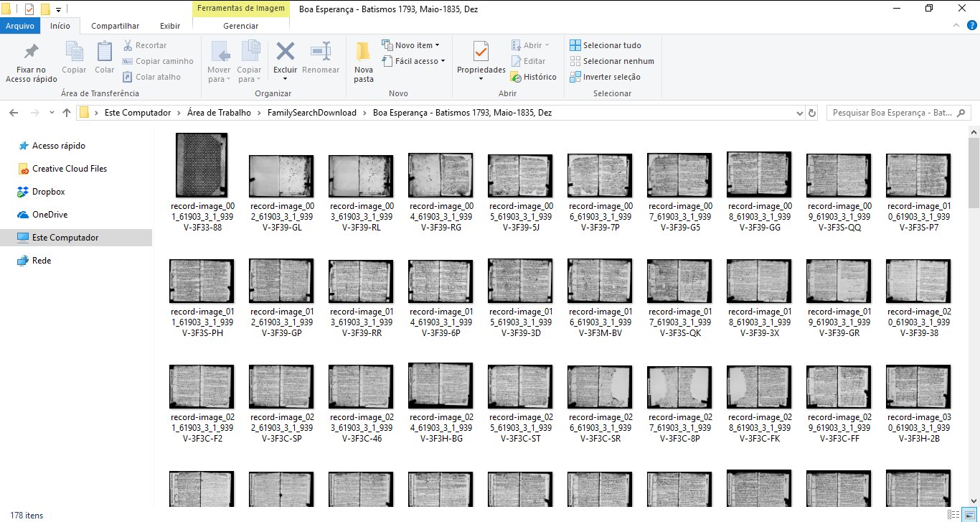Click the Pesquisar Boa Esperança search box
This screenshot has height=522, width=980.
pyautogui.click(x=898, y=113)
